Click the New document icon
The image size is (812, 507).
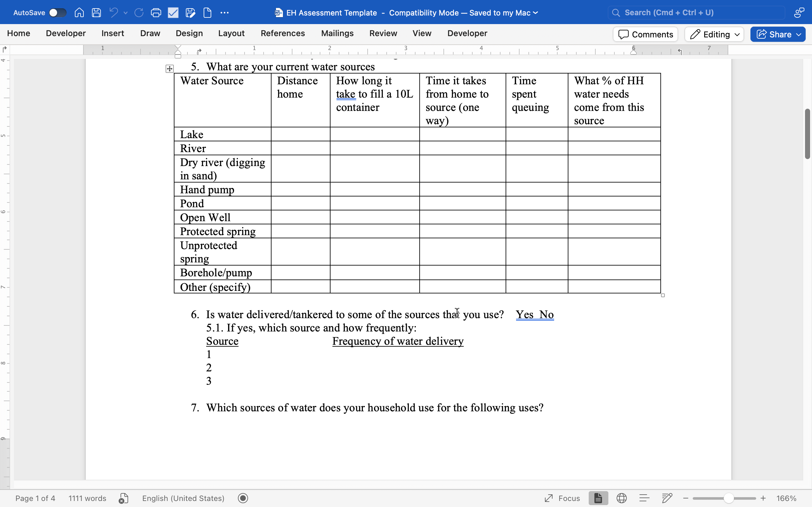coord(207,13)
